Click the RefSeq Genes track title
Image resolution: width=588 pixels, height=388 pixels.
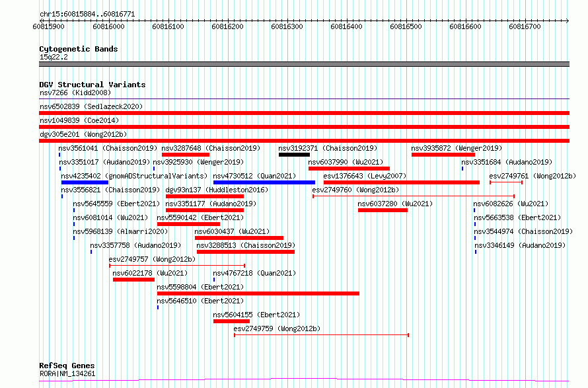click(67, 366)
